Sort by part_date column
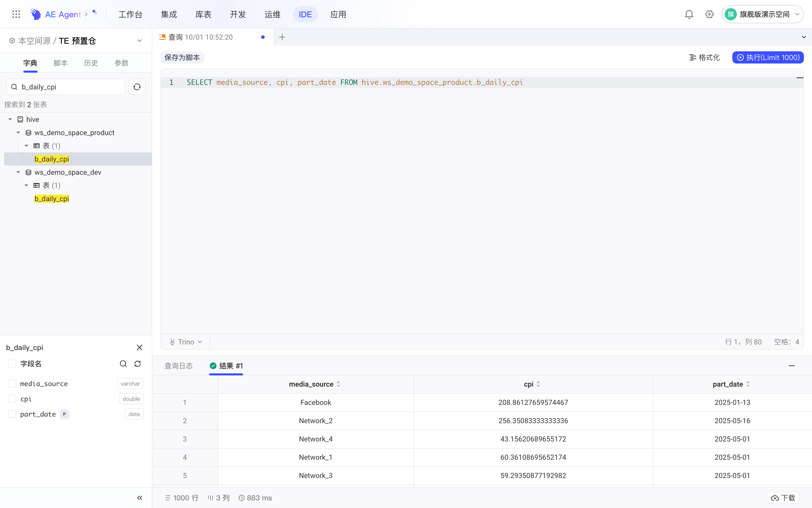 click(x=748, y=384)
